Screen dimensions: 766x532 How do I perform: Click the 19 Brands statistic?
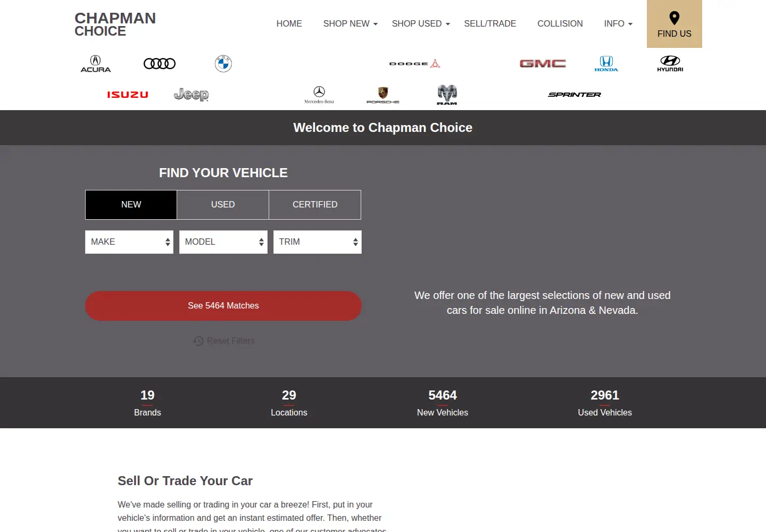tap(147, 403)
